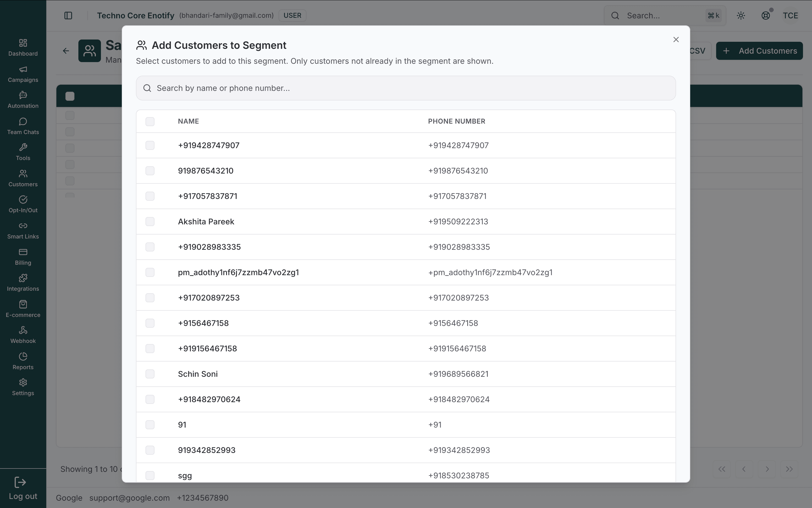The image size is (812, 508).
Task: Click the Techno Core Enotify title
Action: point(136,16)
